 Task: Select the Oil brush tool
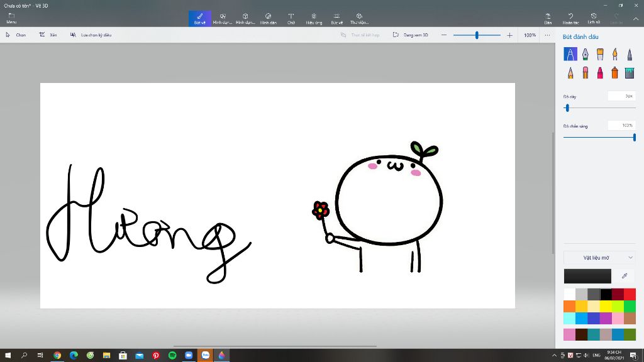click(600, 54)
